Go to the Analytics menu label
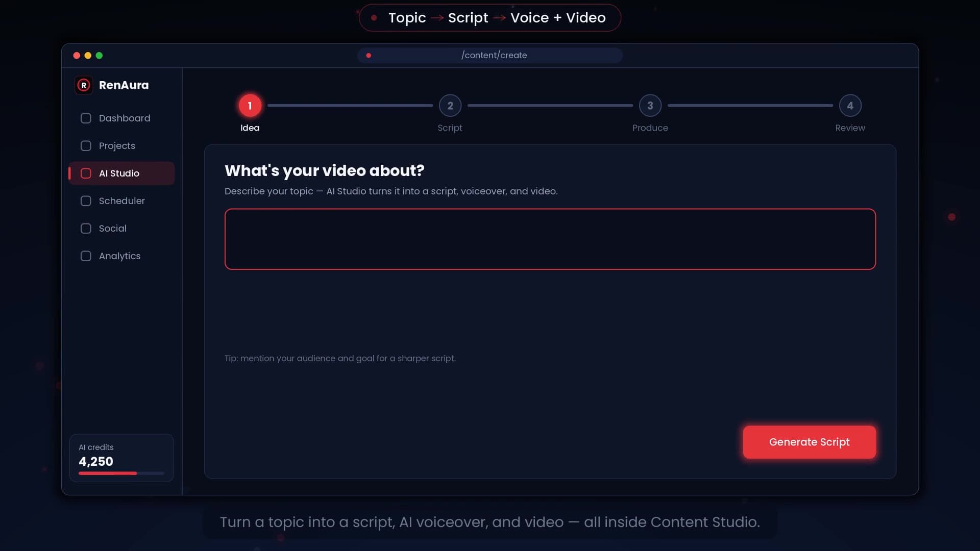The image size is (980, 551). [x=119, y=256]
